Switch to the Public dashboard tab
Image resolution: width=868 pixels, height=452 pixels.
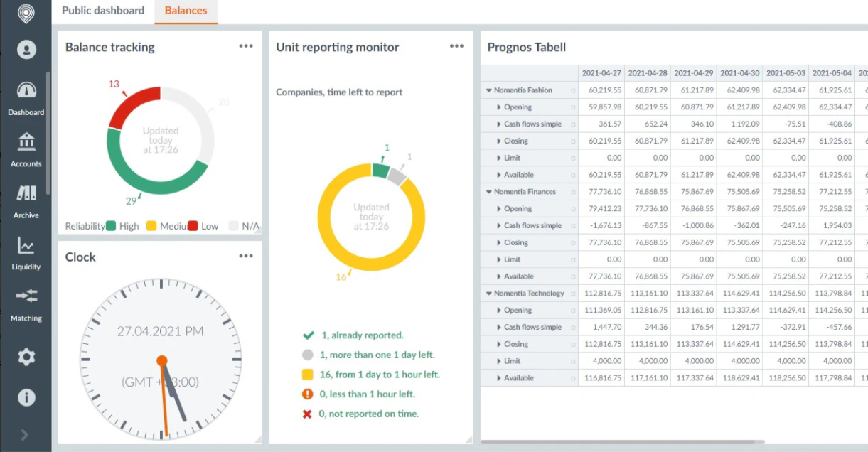pos(102,11)
